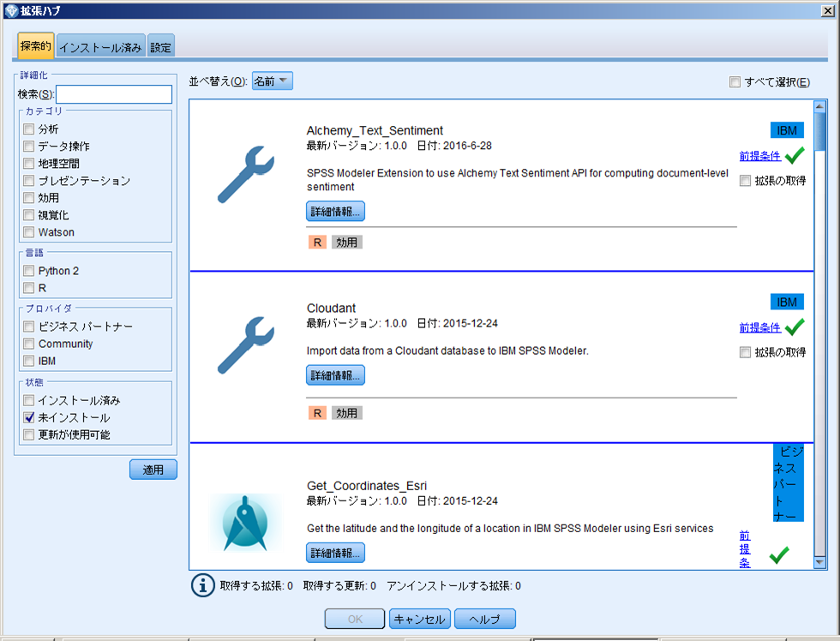This screenshot has width=840, height=641.
Task: Click the green checkmark for Cloudant prerequisites
Action: [x=795, y=326]
